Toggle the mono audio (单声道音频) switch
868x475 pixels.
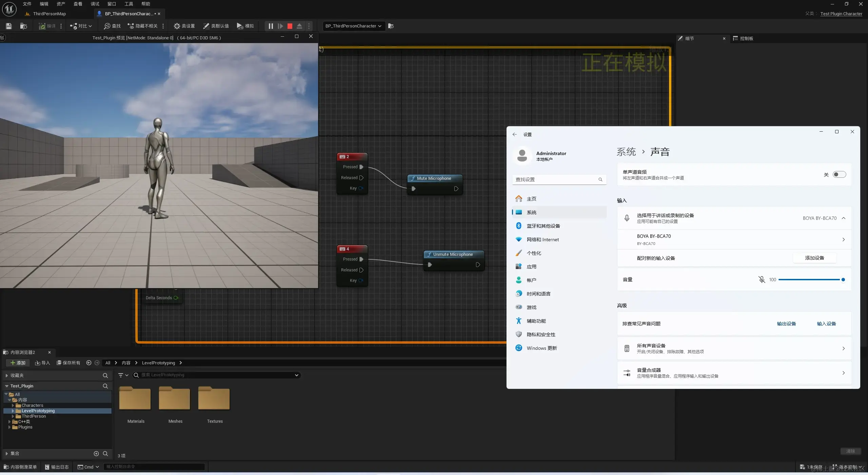[839, 175]
